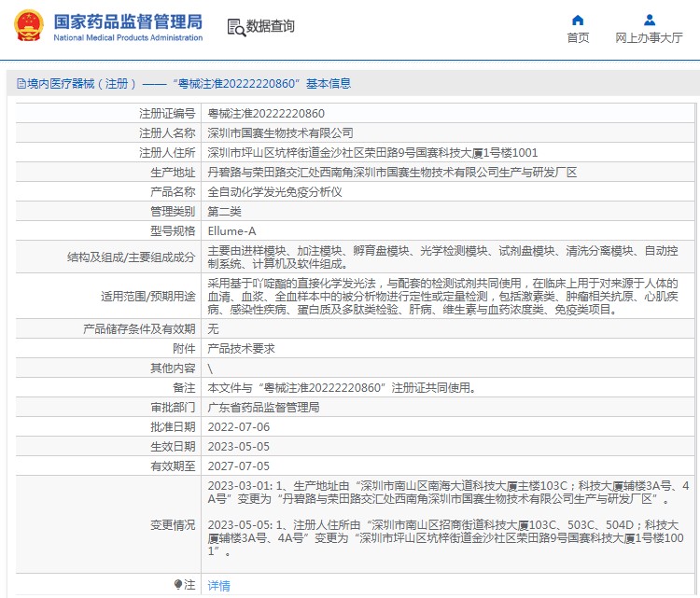Screen dimensions: 700x598
Task: Click the 审批部门 row label
Action: pyautogui.click(x=173, y=408)
